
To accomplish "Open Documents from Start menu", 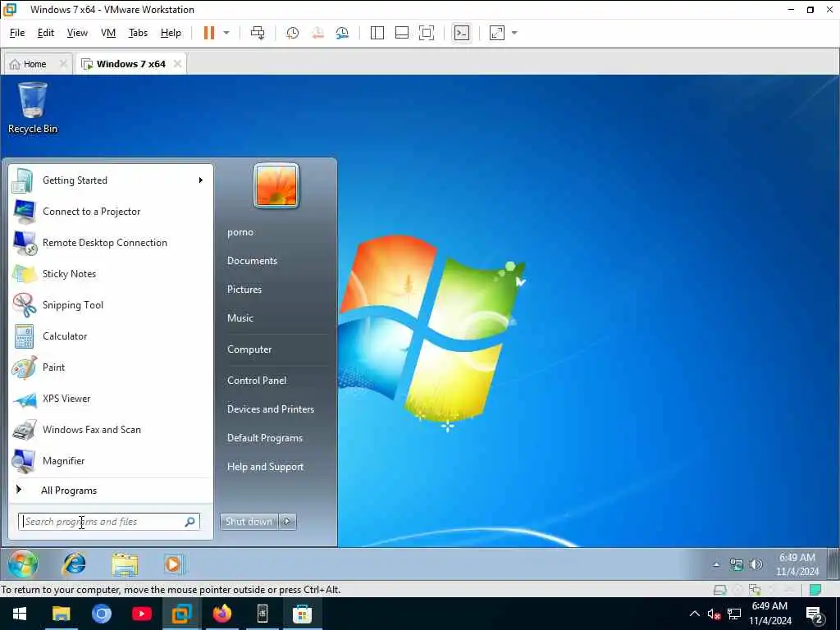I will coord(253,261).
